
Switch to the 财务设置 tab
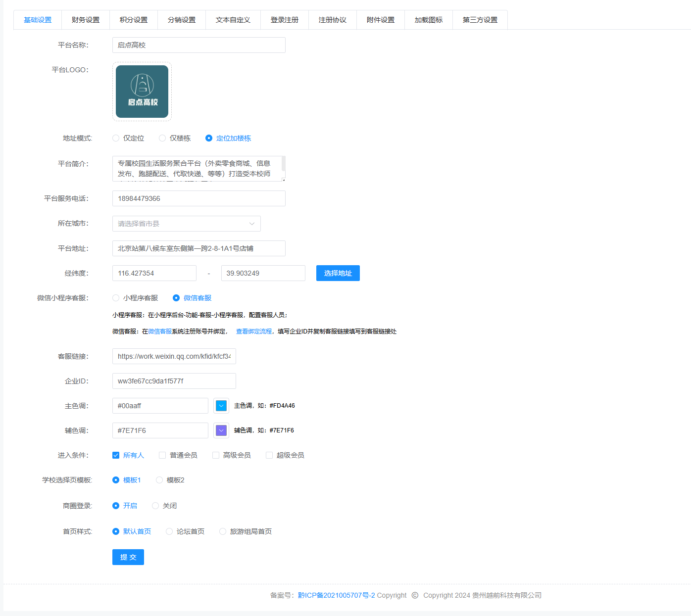pos(86,20)
